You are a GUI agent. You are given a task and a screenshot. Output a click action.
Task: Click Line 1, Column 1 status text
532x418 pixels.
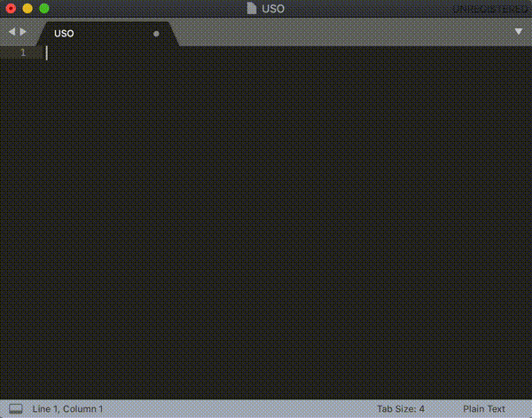point(67,409)
